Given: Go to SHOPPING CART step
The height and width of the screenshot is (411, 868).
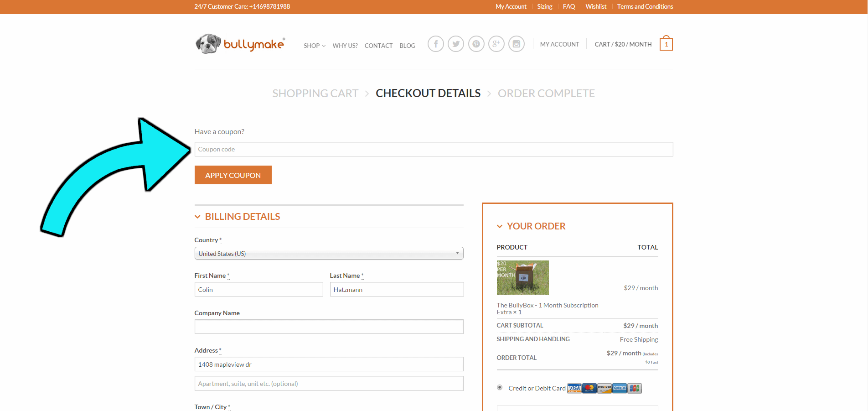Looking at the screenshot, I should [x=315, y=93].
